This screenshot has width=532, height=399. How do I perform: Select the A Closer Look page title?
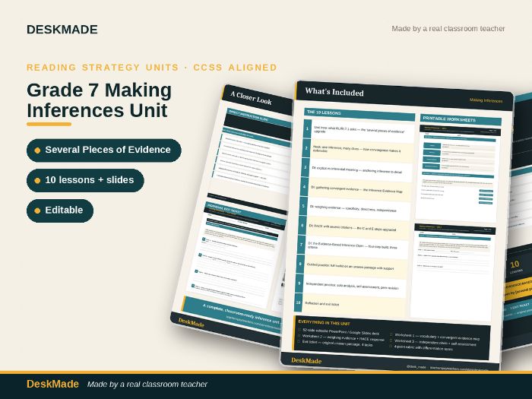coord(251,98)
